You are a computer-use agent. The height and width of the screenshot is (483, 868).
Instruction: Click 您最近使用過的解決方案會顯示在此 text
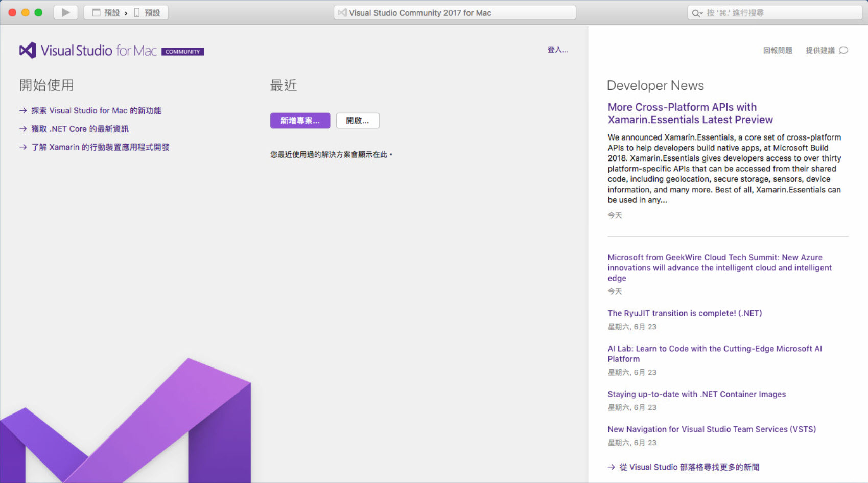[331, 154]
